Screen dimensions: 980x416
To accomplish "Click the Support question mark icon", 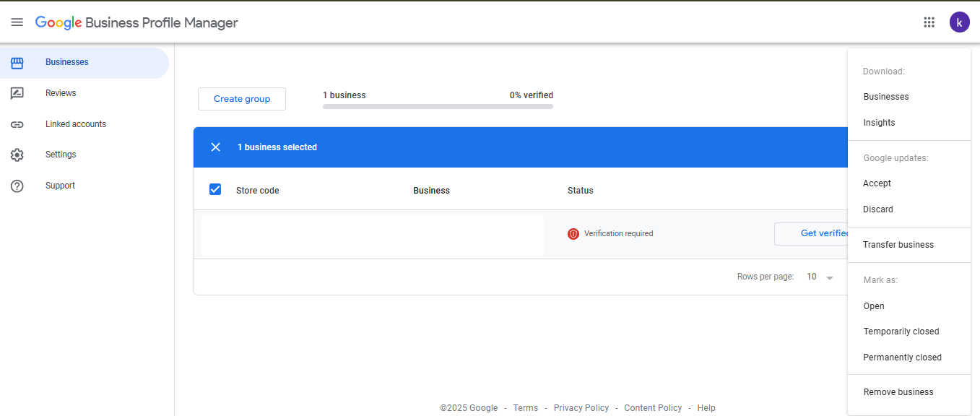I will pos(17,186).
